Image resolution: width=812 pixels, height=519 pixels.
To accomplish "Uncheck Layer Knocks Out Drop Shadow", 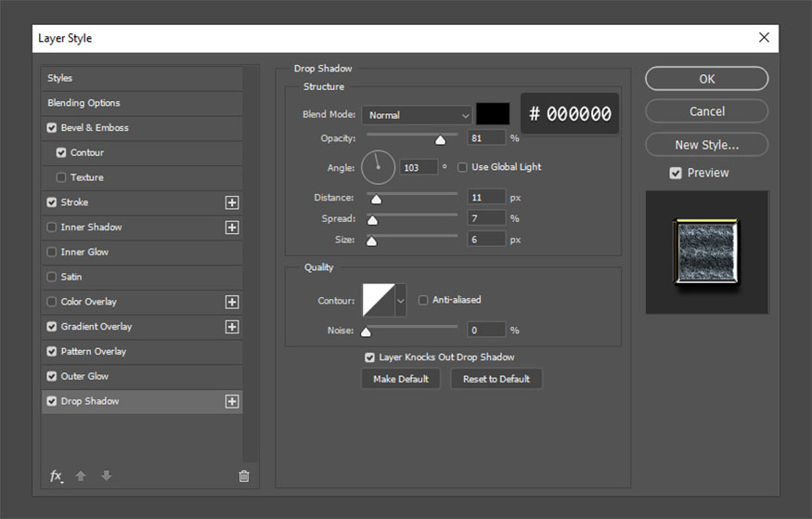I will click(x=369, y=357).
